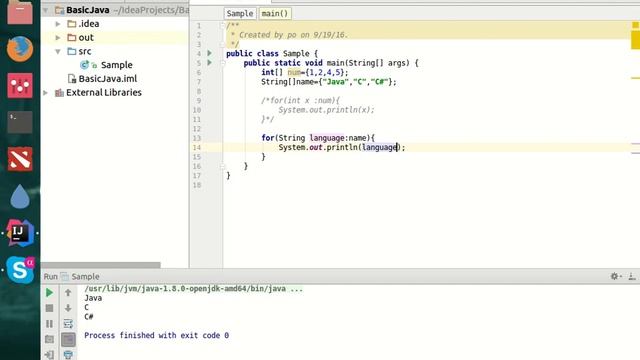Collapse main method using fold marker
This screenshot has width=640, height=360.
[223, 63]
